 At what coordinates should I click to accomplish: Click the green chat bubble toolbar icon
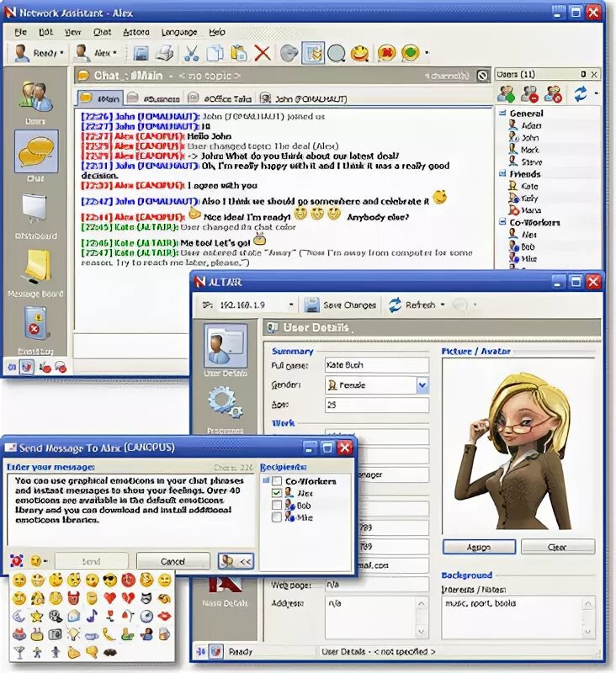tap(411, 53)
